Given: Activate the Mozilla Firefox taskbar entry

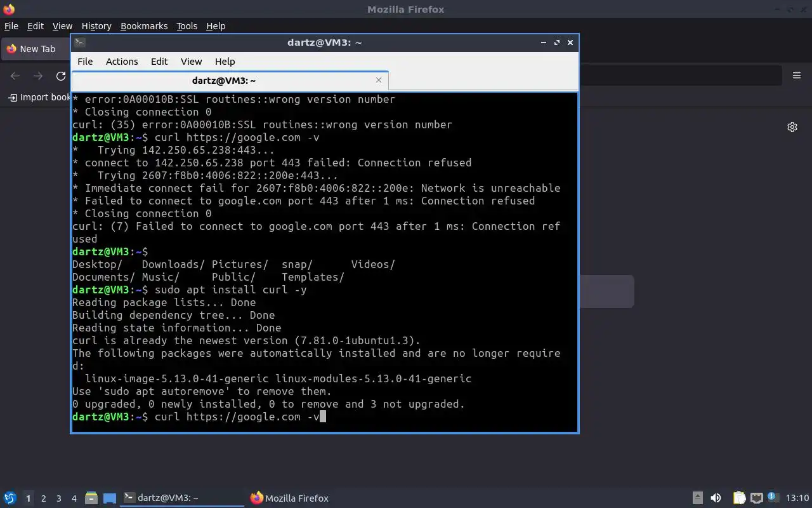Looking at the screenshot, I should click(x=290, y=498).
